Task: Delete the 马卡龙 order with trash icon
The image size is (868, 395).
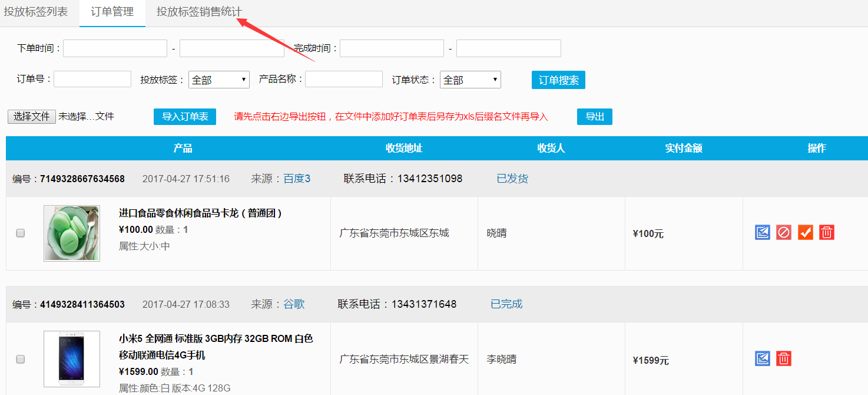Action: 827,232
